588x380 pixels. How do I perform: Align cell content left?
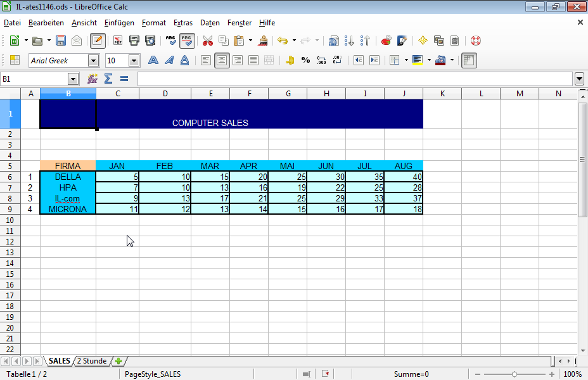(x=205, y=60)
